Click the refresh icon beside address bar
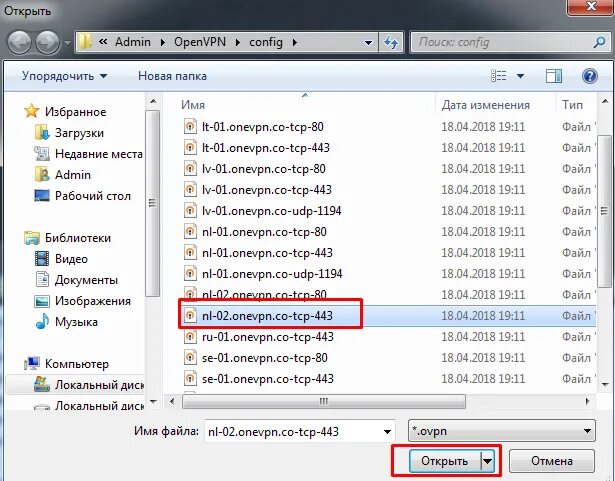The image size is (615, 481). click(391, 42)
